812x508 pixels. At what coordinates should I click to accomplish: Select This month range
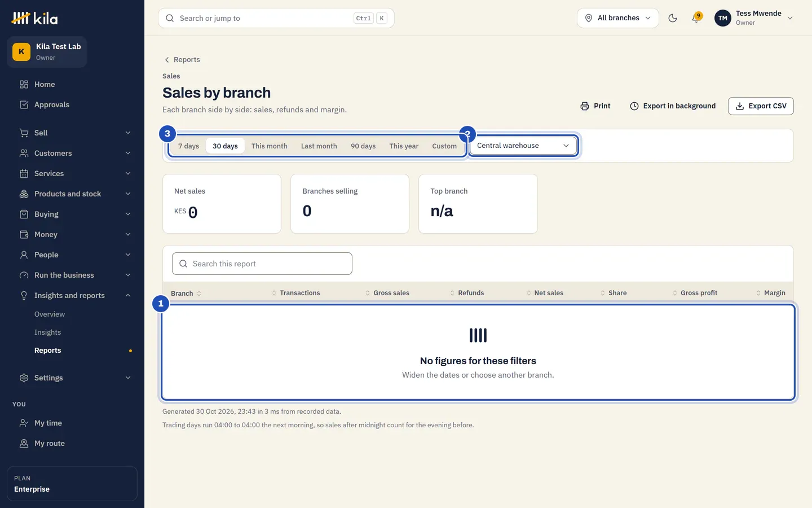(x=269, y=146)
